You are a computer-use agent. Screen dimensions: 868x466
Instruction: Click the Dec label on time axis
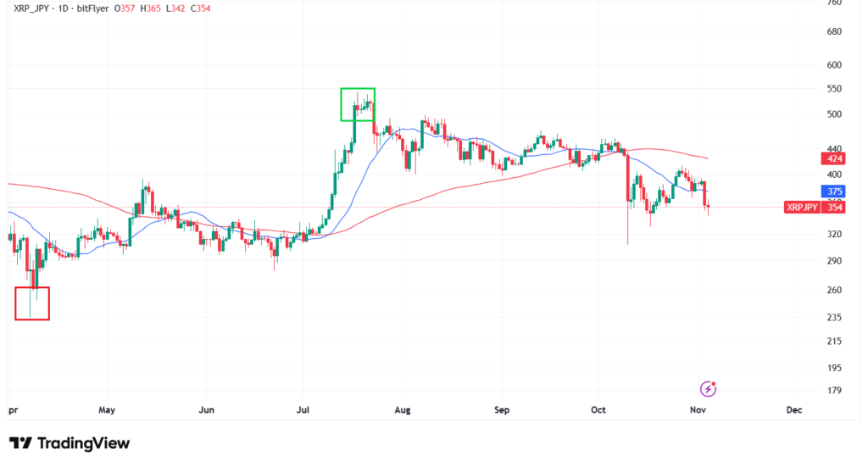click(x=793, y=410)
